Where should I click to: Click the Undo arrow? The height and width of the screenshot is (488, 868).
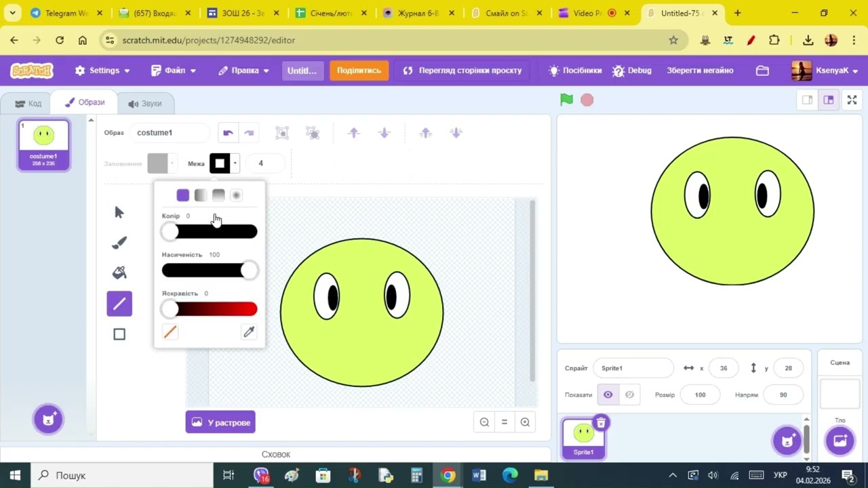(228, 133)
